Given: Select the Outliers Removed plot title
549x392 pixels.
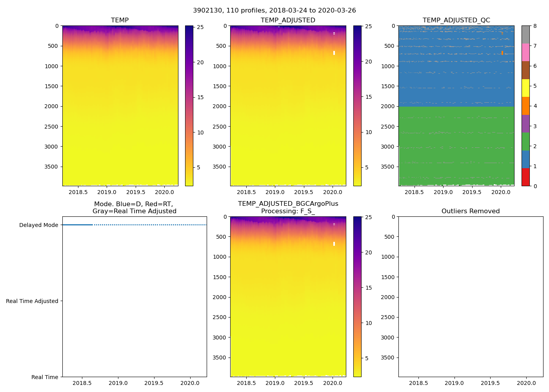Looking at the screenshot, I should coord(470,211).
